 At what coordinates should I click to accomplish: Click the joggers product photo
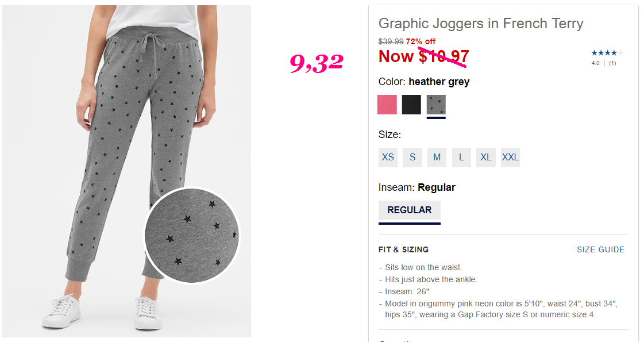(126, 171)
